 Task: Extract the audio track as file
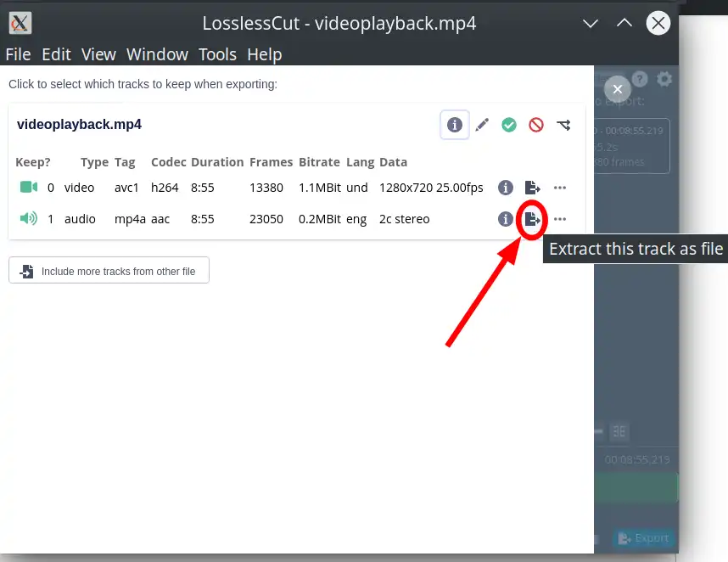(x=532, y=219)
